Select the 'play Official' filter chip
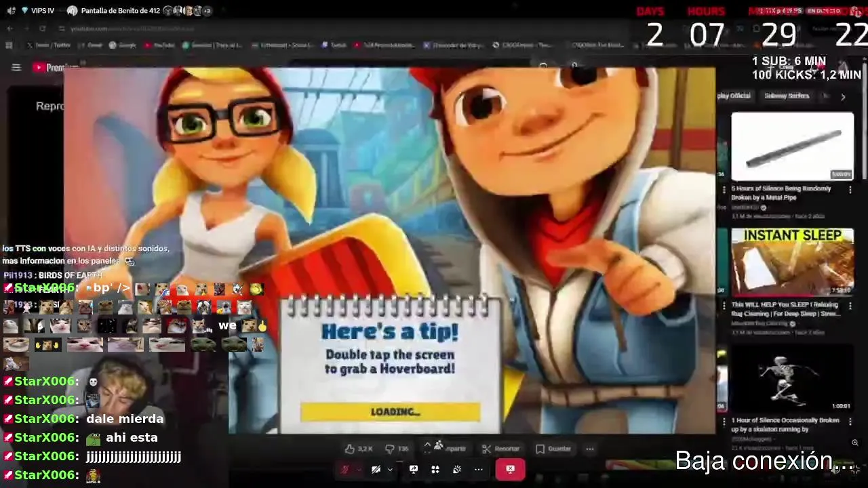 [734, 96]
